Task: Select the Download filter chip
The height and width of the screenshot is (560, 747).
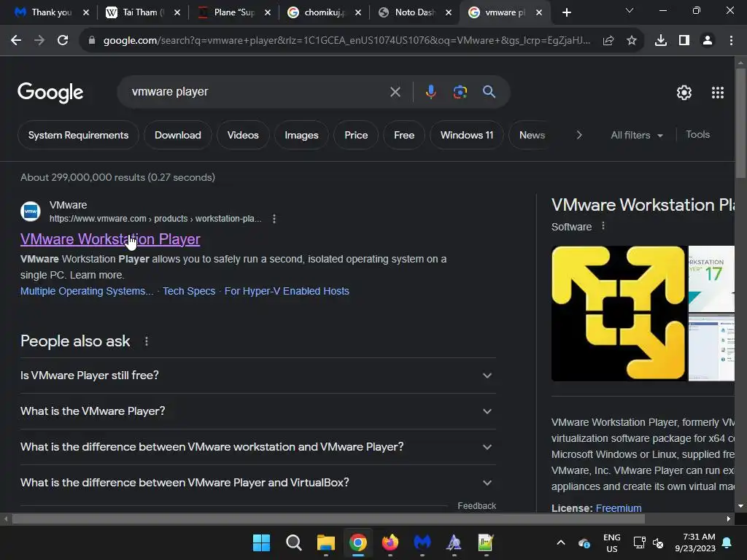Action: (178, 135)
